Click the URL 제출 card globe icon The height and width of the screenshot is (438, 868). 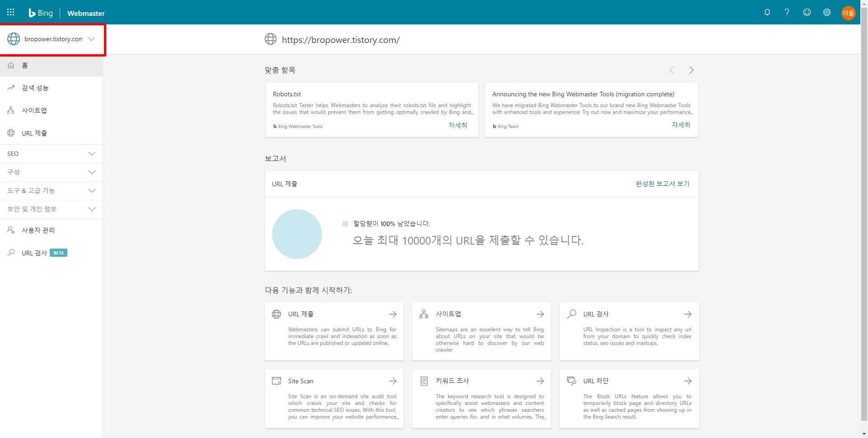276,314
